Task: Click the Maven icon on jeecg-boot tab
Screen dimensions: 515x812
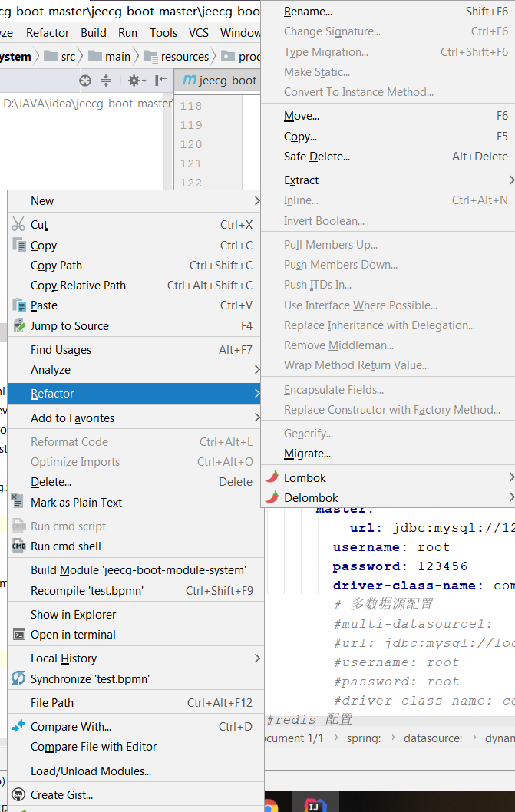Action: pyautogui.click(x=190, y=79)
